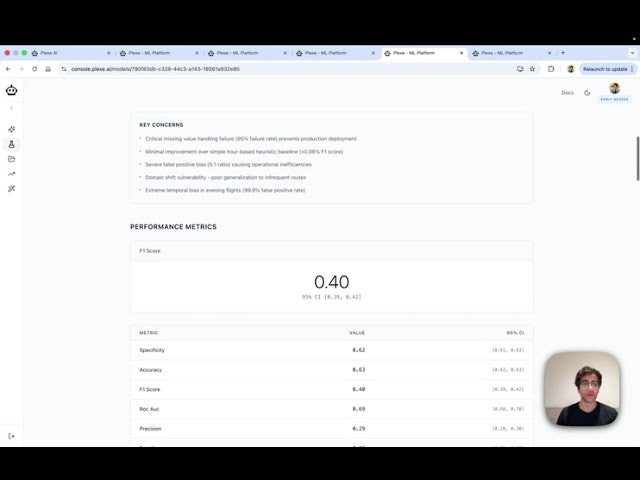Screen dimensions: 640x480
Task: Click the trend chart icon in sidebar
Action: [11, 173]
